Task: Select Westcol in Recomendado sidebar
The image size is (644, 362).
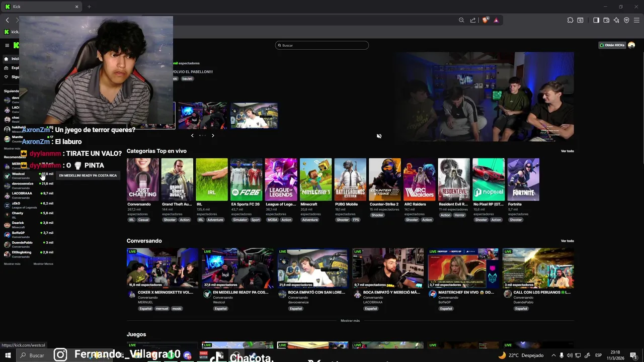Action: 29,175
